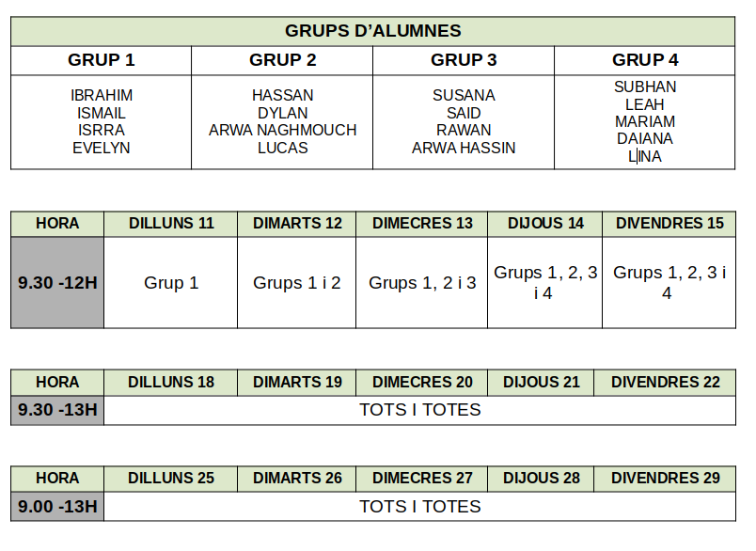Screen dimensions: 756x551
Task: Click the DIMECRES 20 header cell
Action: [x=422, y=383]
